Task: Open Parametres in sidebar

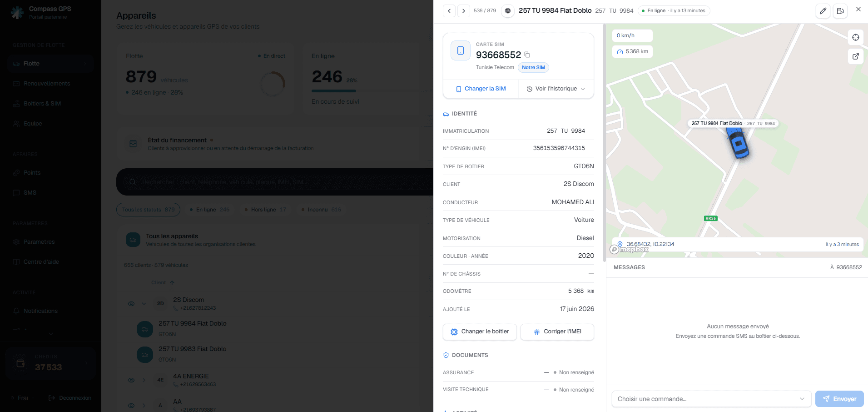Action: pos(50,242)
